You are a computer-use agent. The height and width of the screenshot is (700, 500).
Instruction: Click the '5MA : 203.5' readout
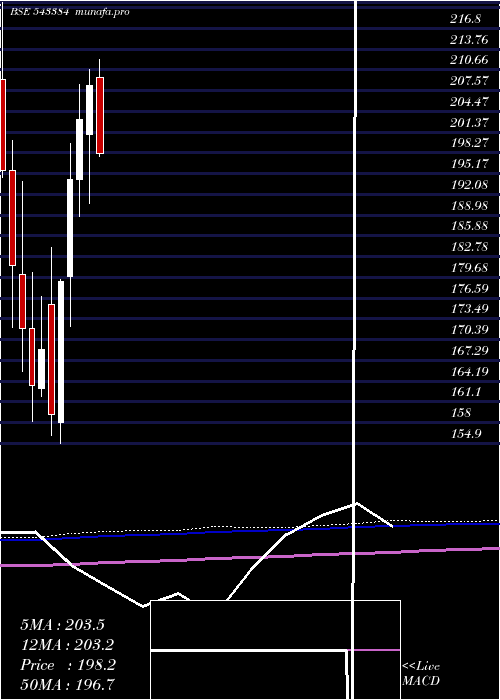62,625
